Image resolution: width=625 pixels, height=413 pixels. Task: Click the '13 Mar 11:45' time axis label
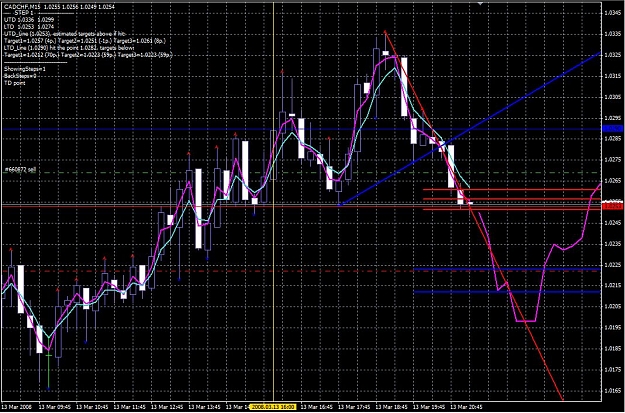pyautogui.click(x=130, y=407)
